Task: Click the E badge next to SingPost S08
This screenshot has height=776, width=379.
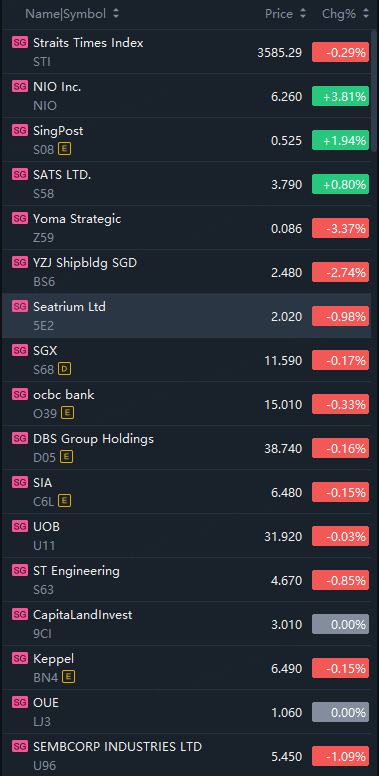Action: click(64, 148)
